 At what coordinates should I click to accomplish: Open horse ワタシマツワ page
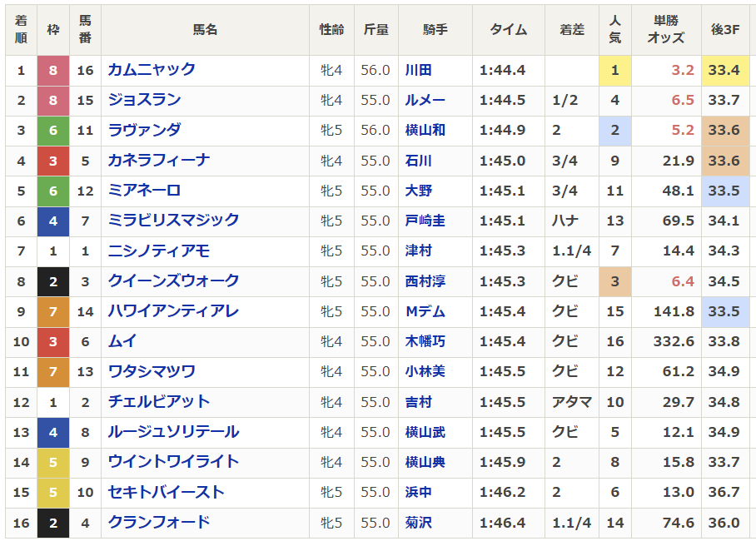[x=152, y=372]
